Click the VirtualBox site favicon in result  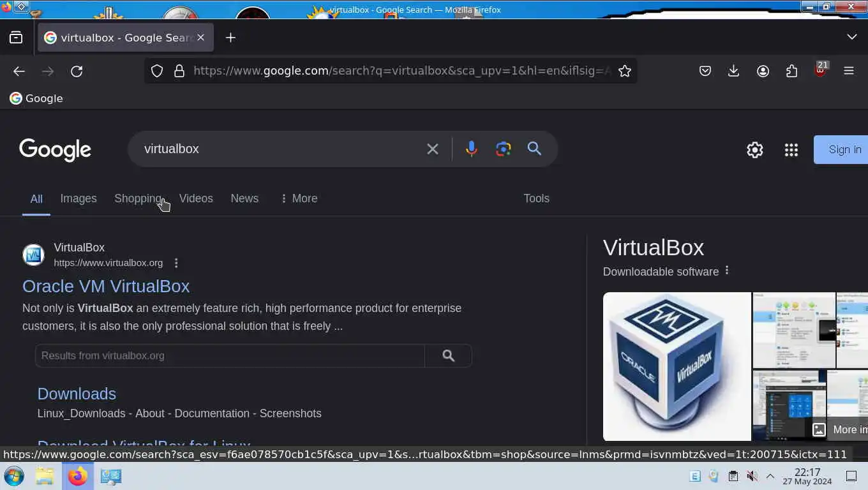pyautogui.click(x=33, y=255)
